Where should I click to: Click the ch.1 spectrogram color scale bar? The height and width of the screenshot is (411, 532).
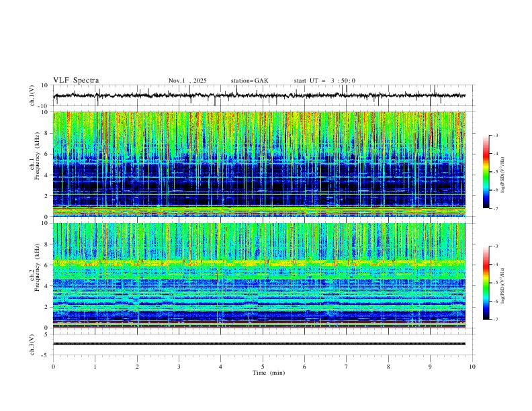tap(486, 172)
